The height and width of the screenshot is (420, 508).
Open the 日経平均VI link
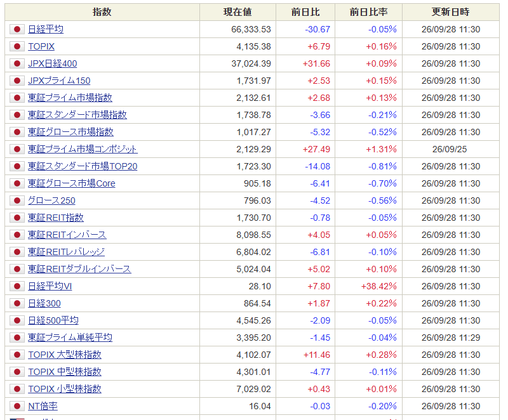click(x=50, y=287)
